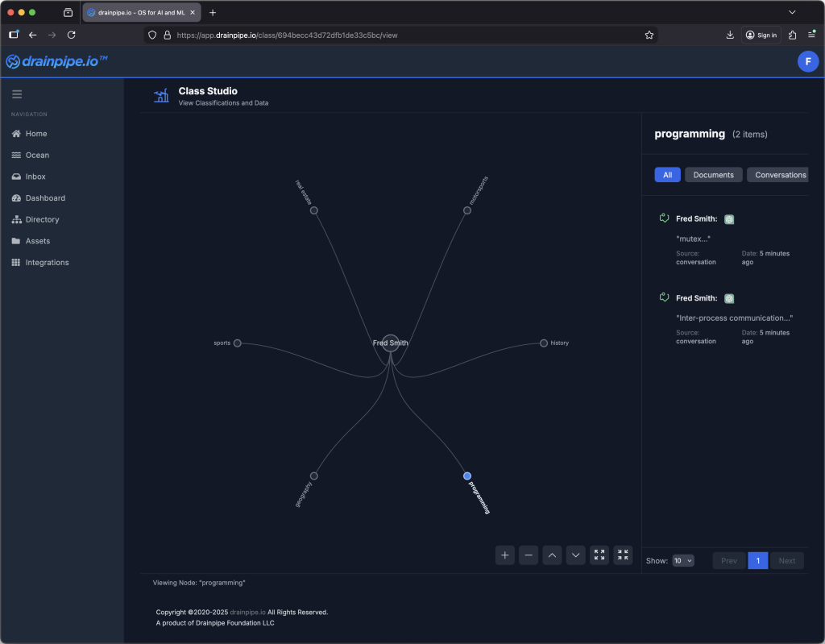Open Home from the navigation sidebar
Viewport: 825px width, 644px height.
pos(36,133)
